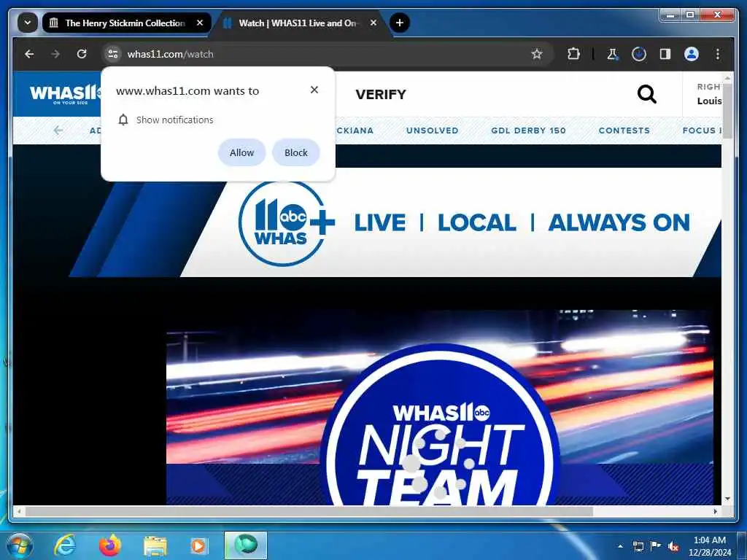Viewport: 747px width, 560px height.
Task: Show hidden system tray icons
Action: pos(620,546)
